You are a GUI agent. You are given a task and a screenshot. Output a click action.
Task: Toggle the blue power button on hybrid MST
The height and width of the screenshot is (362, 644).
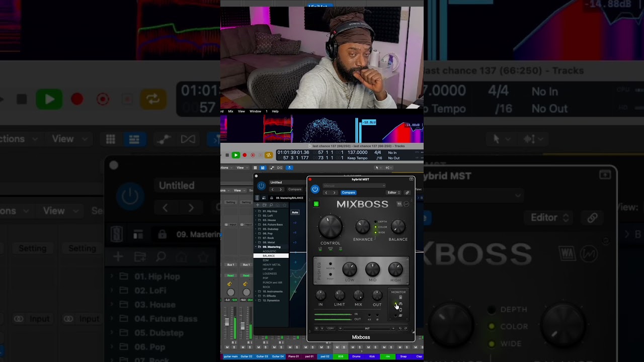point(315,189)
